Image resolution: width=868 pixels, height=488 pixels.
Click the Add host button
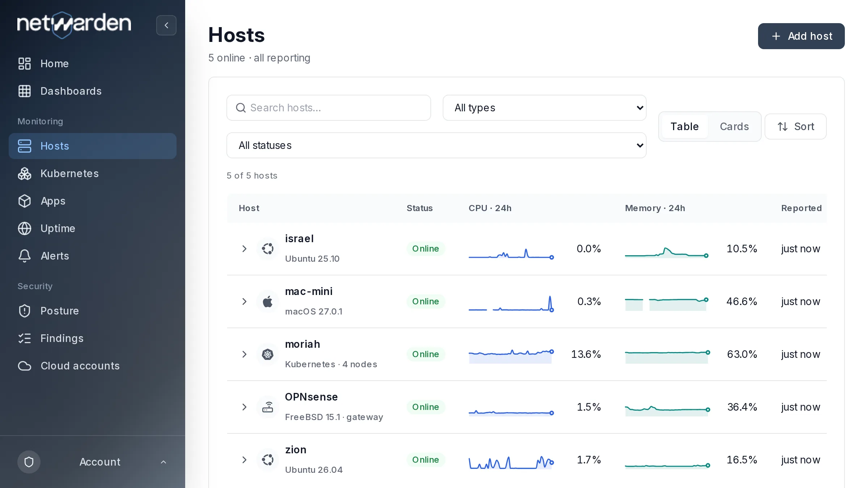click(x=801, y=36)
